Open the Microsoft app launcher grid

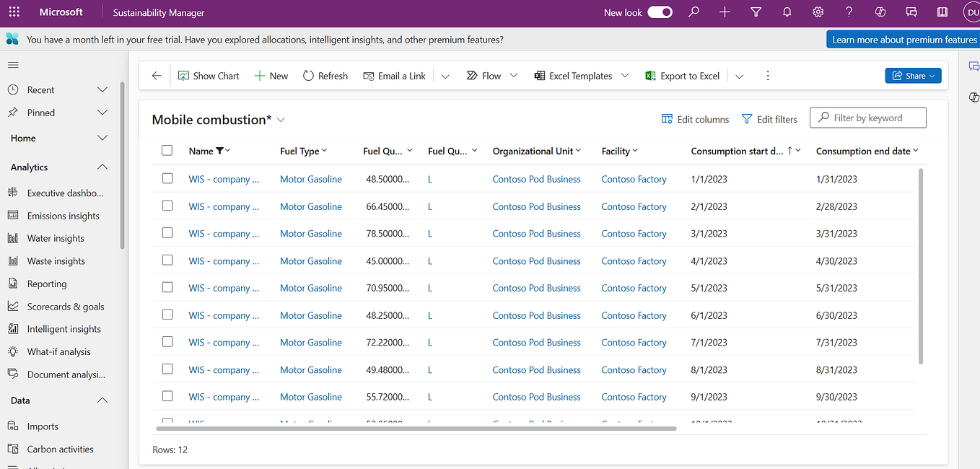14,12
